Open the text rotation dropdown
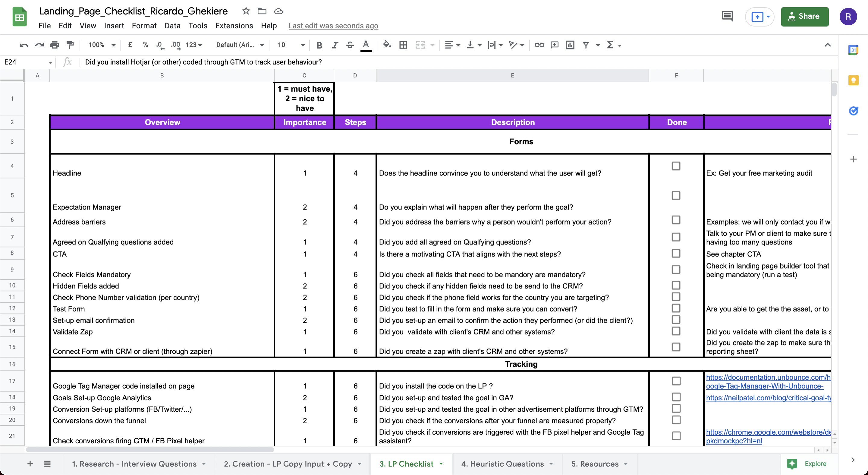The image size is (868, 475). [x=516, y=45]
